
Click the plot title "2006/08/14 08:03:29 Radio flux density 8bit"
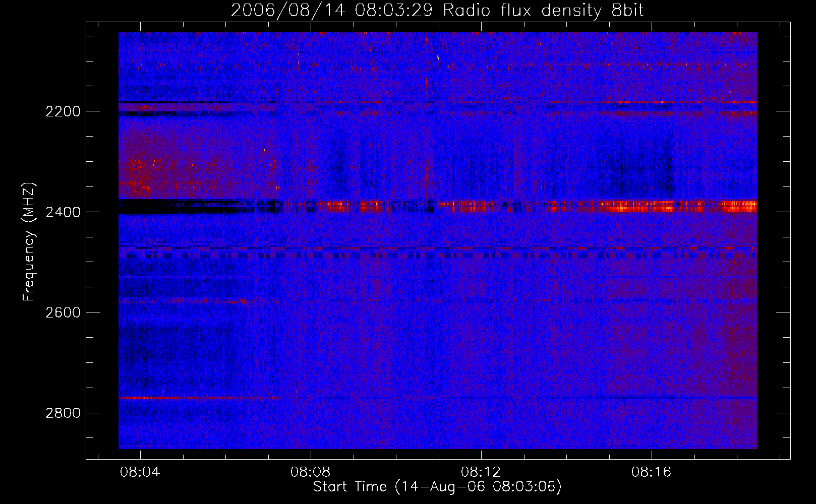[x=437, y=11]
